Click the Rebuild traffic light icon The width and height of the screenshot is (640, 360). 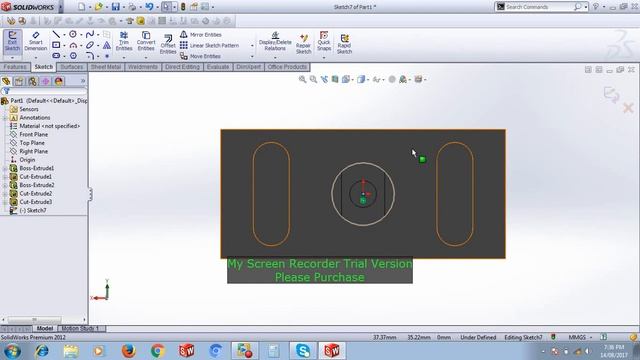coord(183,7)
